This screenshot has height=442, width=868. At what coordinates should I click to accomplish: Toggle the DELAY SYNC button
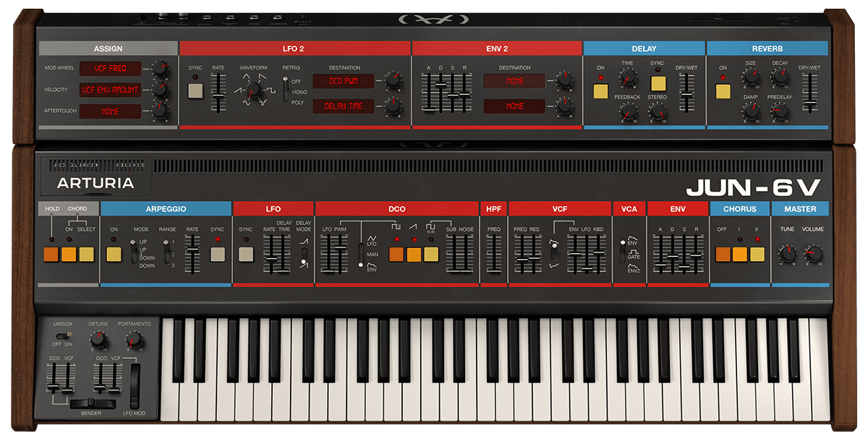click(x=658, y=82)
